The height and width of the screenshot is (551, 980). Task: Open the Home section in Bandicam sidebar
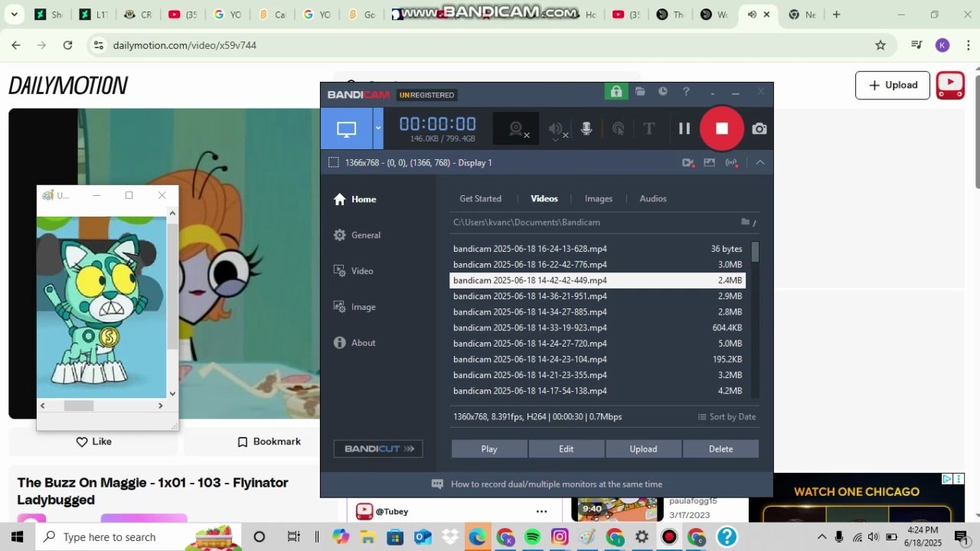pos(355,199)
